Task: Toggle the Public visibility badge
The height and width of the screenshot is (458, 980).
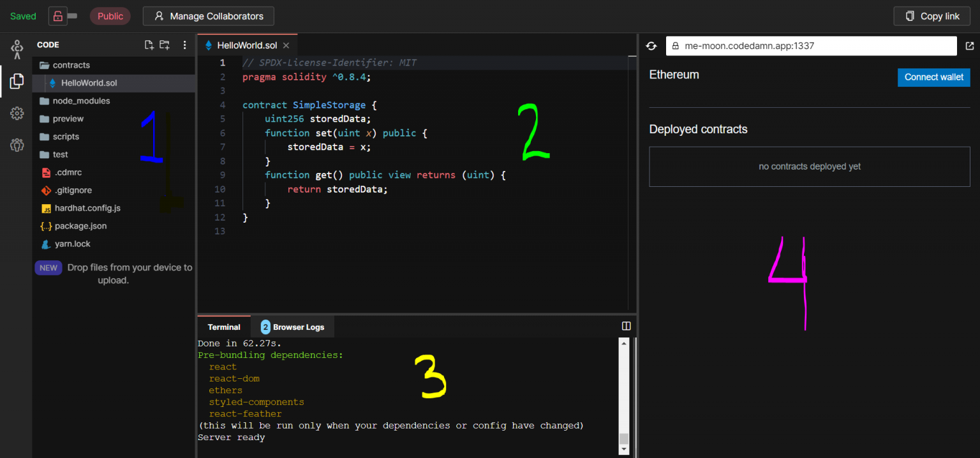Action: pos(110,15)
